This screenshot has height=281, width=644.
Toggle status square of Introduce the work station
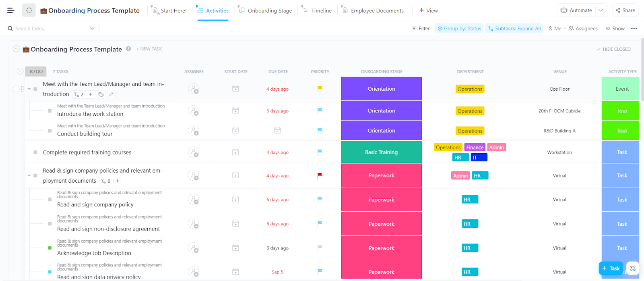(x=50, y=111)
